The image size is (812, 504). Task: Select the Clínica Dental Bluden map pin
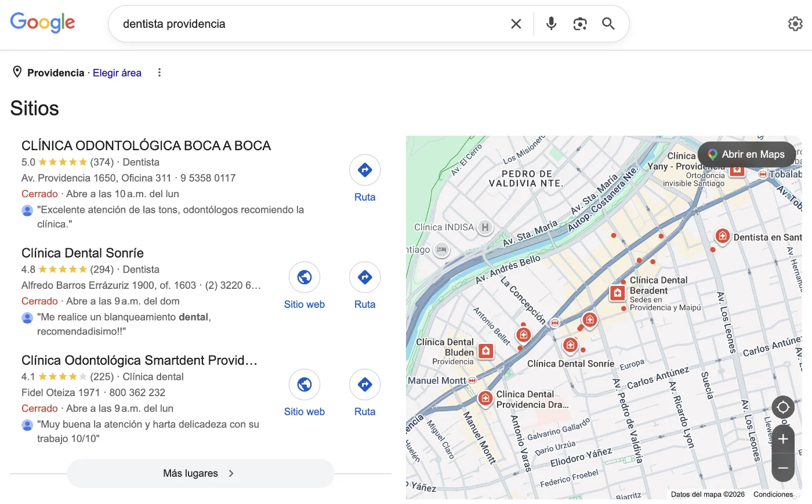click(x=486, y=351)
